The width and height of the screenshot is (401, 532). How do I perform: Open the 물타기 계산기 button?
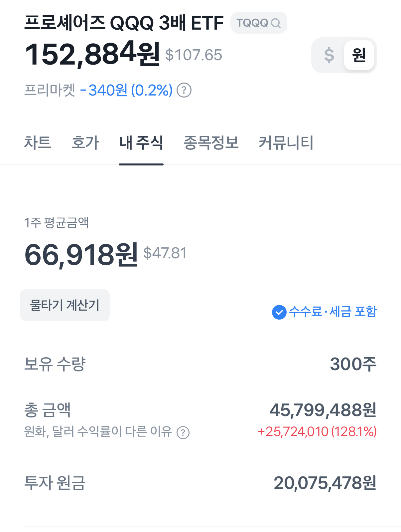point(65,305)
